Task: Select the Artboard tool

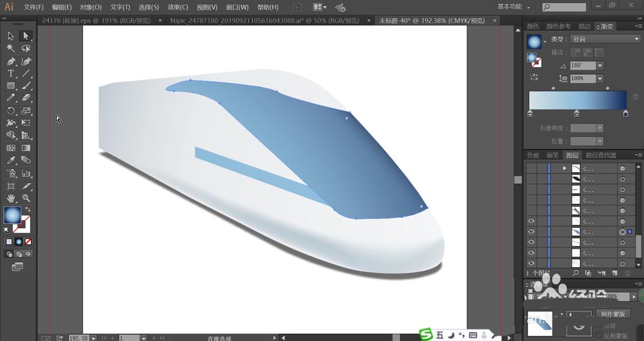Action: pyautogui.click(x=11, y=186)
